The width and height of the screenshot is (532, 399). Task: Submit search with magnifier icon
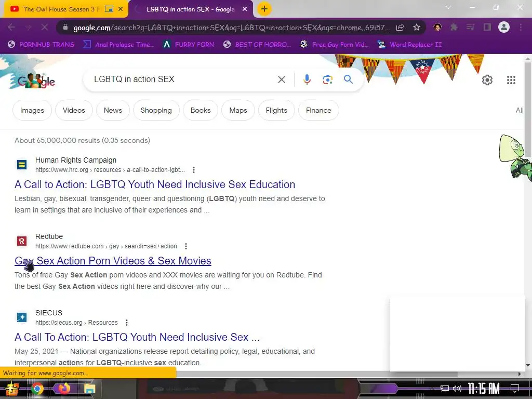point(348,79)
